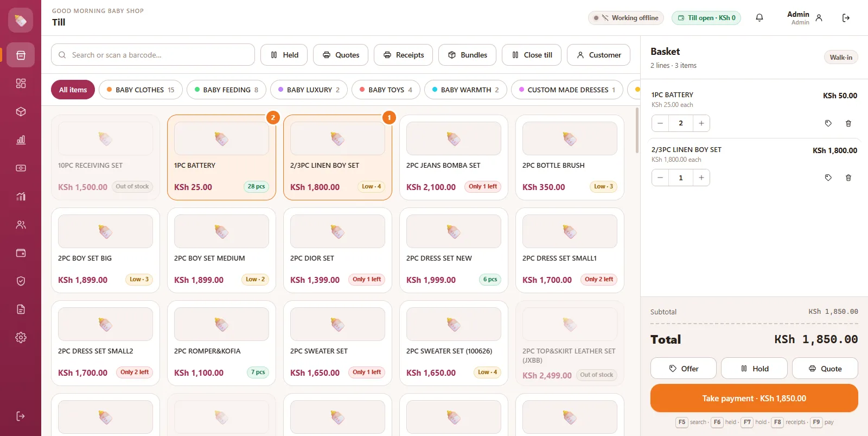Filter by BABY LUXURY category
Image resolution: width=868 pixels, height=436 pixels.
click(309, 90)
